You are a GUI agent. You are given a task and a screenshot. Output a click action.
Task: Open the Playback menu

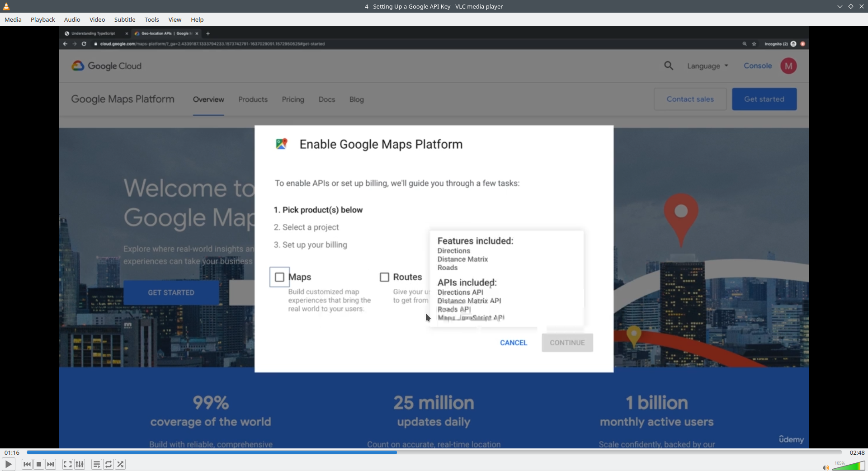click(x=43, y=19)
